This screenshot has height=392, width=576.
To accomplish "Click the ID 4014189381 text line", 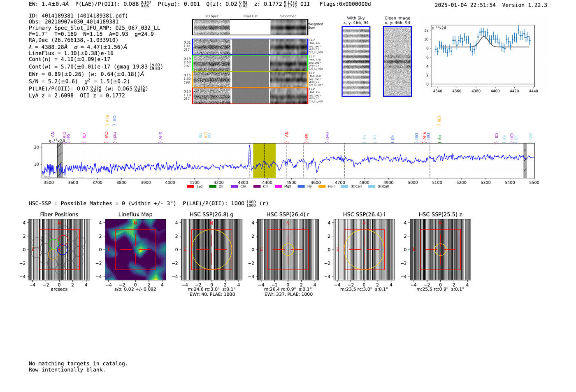I will (x=78, y=16).
